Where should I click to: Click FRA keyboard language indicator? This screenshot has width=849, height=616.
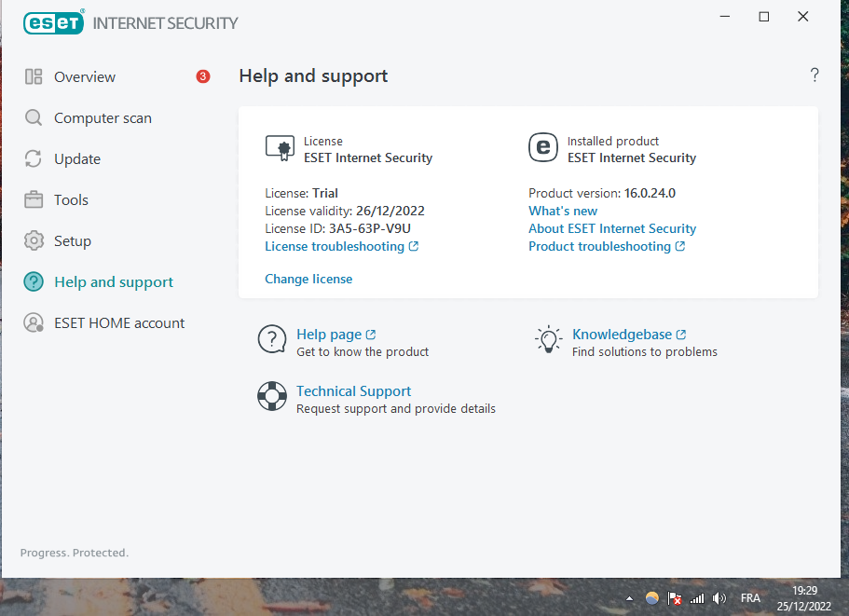(x=750, y=598)
